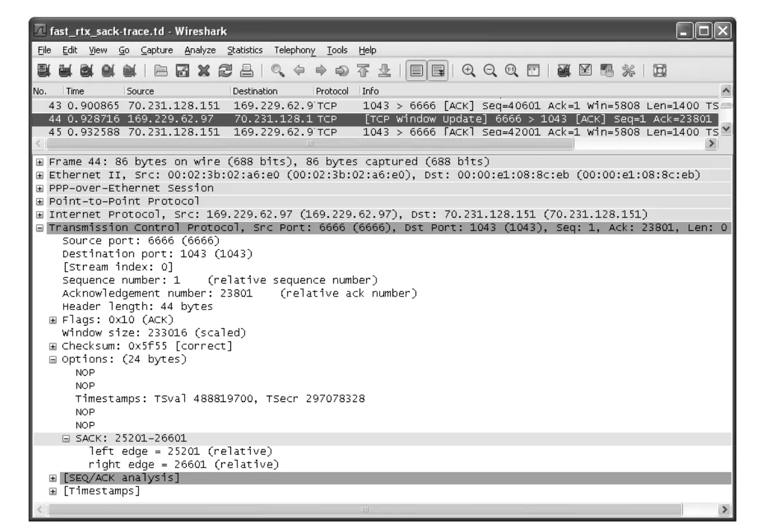Screen dimensions: 765x532
Task: Go forward in packet history arrow
Action: tap(320, 71)
